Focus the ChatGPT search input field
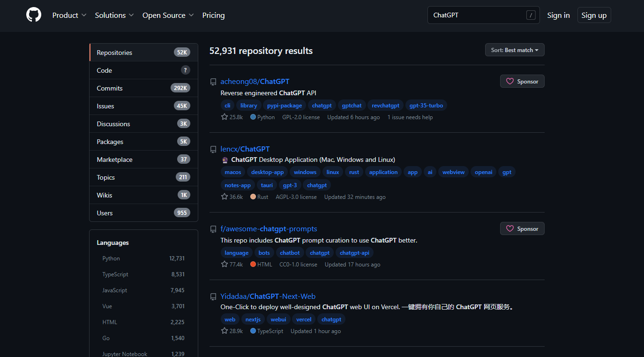The width and height of the screenshot is (644, 357). coord(483,15)
